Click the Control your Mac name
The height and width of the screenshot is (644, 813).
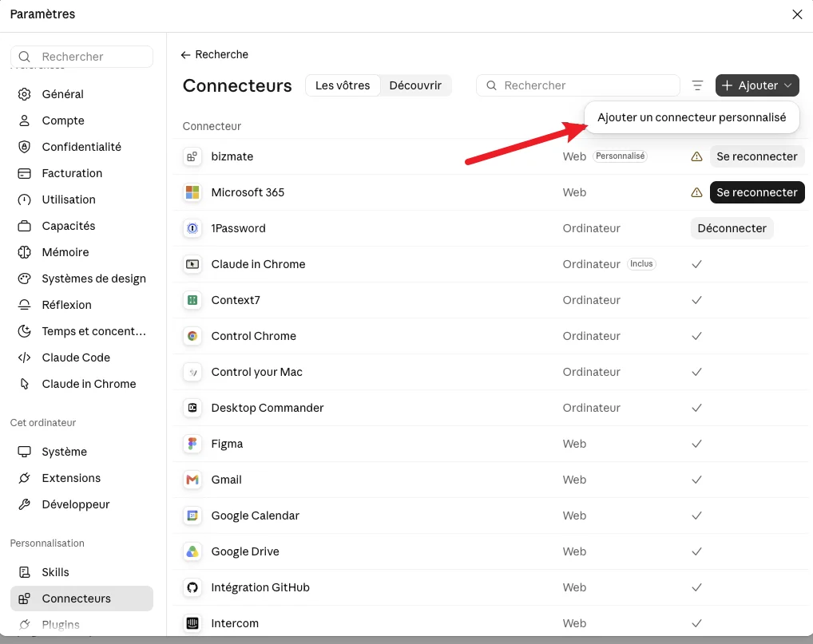coord(256,372)
